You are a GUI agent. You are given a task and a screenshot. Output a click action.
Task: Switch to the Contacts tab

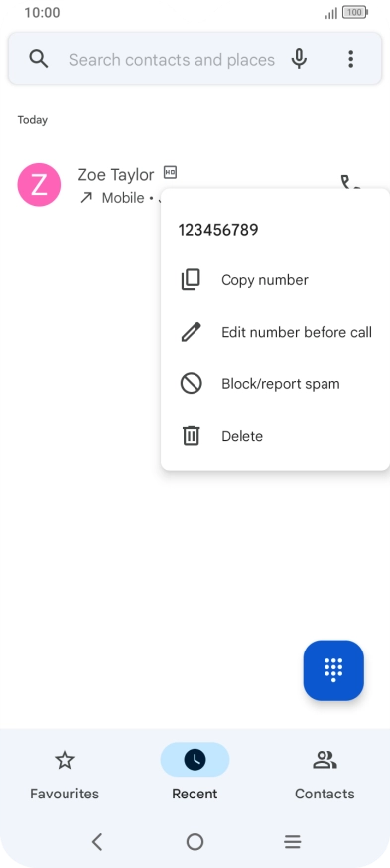click(325, 773)
